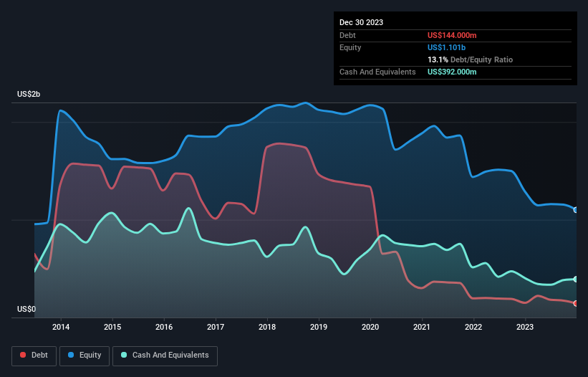Toggle Cash And Equivalents legend button
The width and height of the screenshot is (588, 377).
click(165, 355)
